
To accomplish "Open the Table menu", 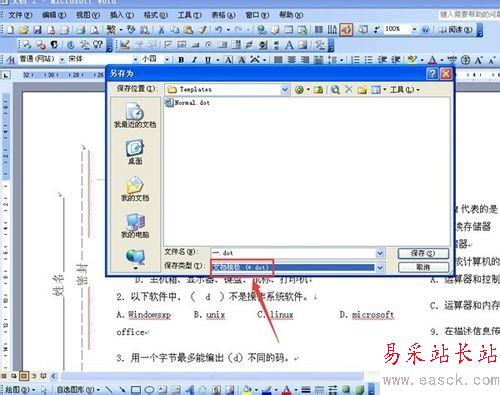I will click(223, 15).
